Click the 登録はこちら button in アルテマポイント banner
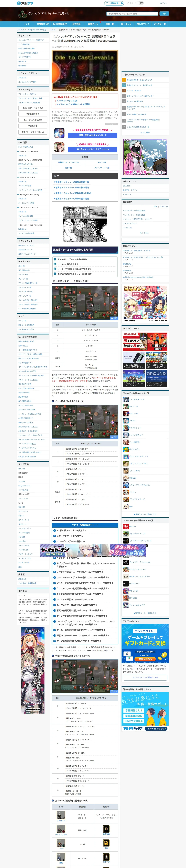186x868 pixels. click(145, 659)
